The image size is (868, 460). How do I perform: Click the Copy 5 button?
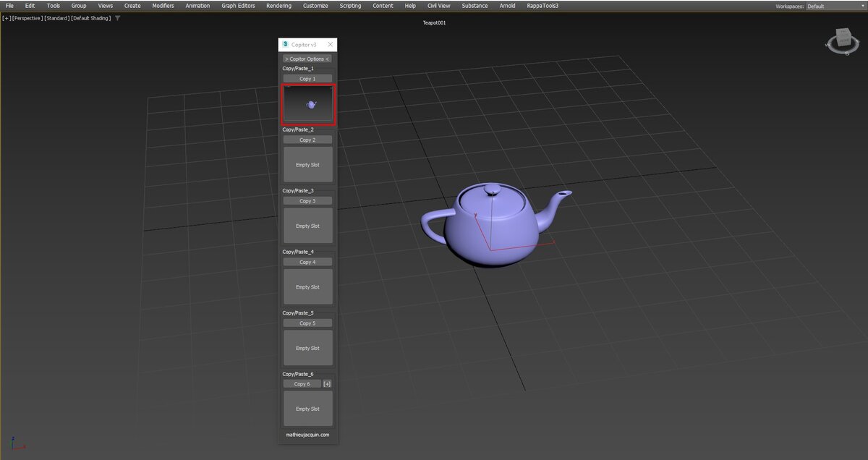click(307, 323)
